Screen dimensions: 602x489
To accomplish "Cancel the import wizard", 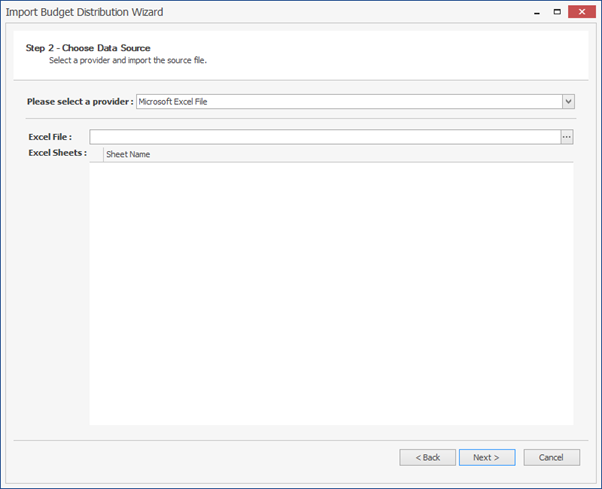I will pos(551,458).
